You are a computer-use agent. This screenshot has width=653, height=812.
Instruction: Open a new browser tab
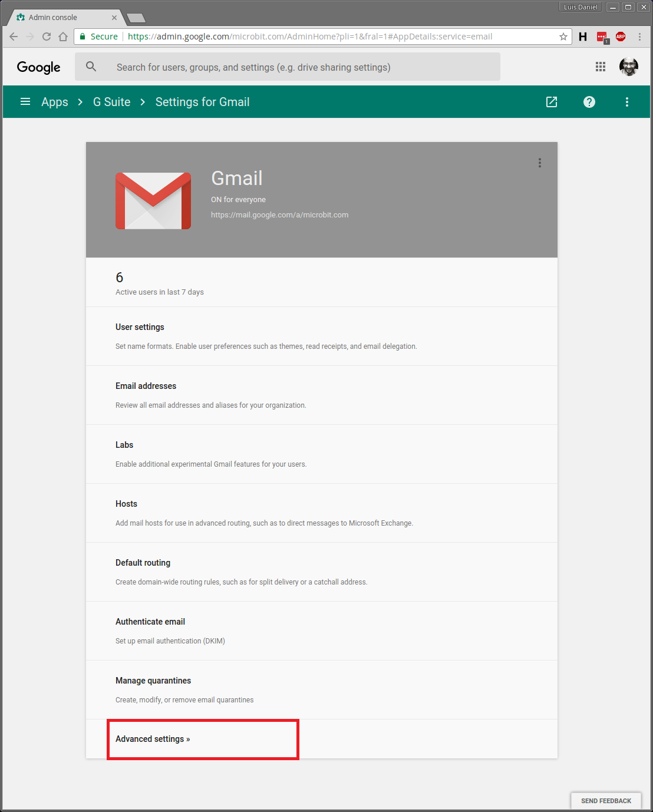[x=136, y=18]
